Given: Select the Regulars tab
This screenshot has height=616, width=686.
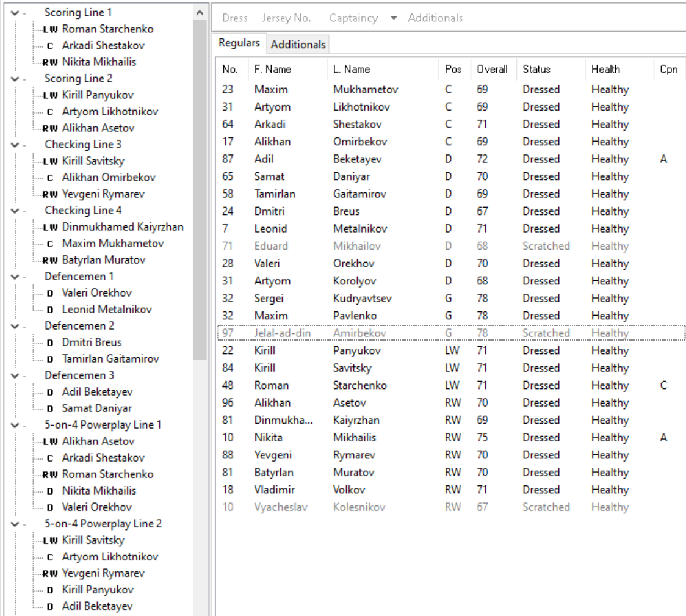Looking at the screenshot, I should [x=239, y=43].
